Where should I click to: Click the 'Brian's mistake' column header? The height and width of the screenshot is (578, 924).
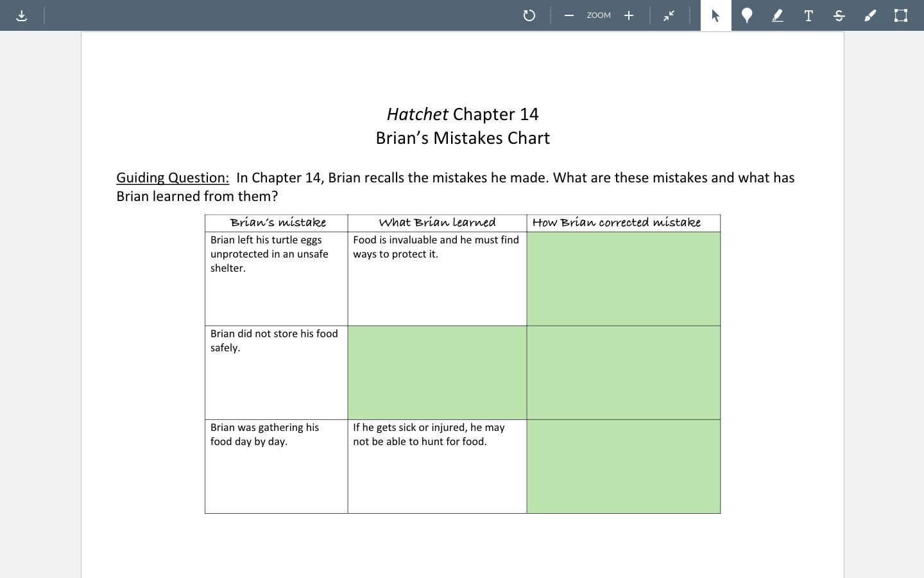tap(278, 222)
